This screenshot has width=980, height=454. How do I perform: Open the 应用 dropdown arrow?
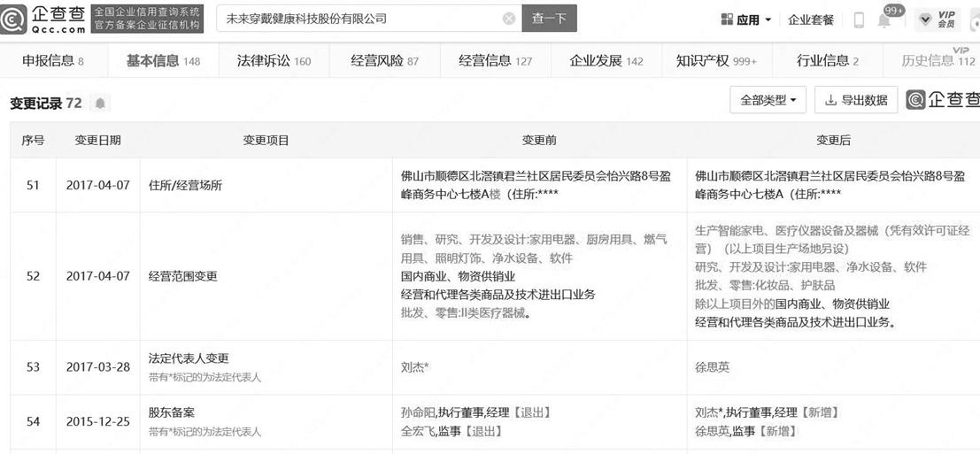pos(768,19)
